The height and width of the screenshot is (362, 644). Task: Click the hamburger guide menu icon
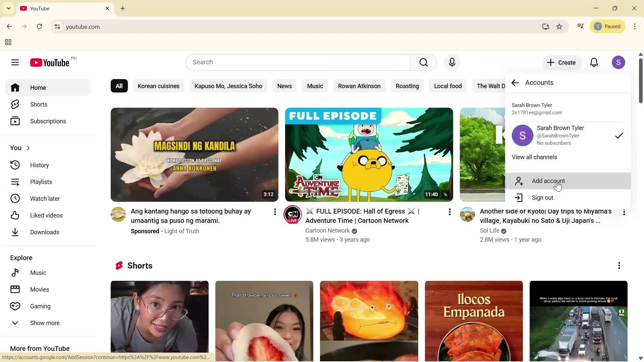(x=15, y=62)
